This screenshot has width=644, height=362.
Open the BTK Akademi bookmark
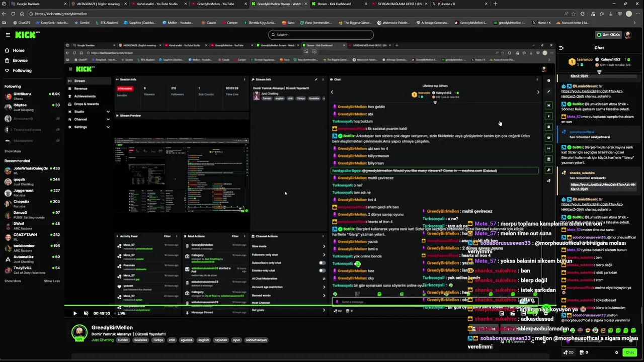pyautogui.click(x=106, y=23)
